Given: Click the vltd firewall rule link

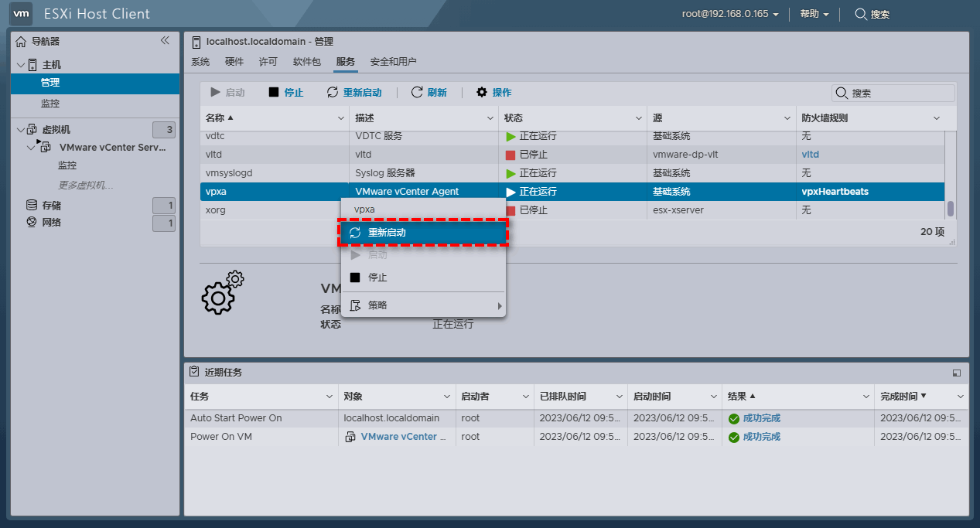Looking at the screenshot, I should coord(810,155).
